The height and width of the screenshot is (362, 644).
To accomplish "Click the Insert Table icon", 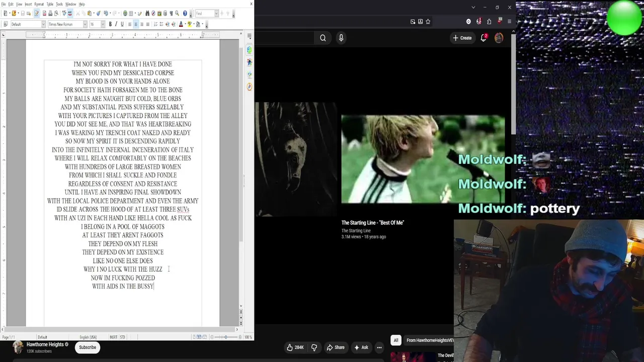I will tap(131, 14).
